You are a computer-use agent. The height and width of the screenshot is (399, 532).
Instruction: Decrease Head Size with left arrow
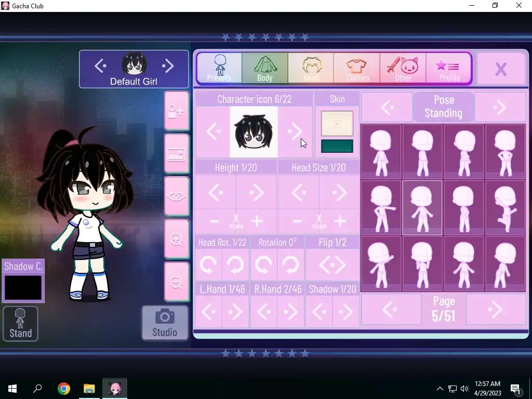click(299, 192)
